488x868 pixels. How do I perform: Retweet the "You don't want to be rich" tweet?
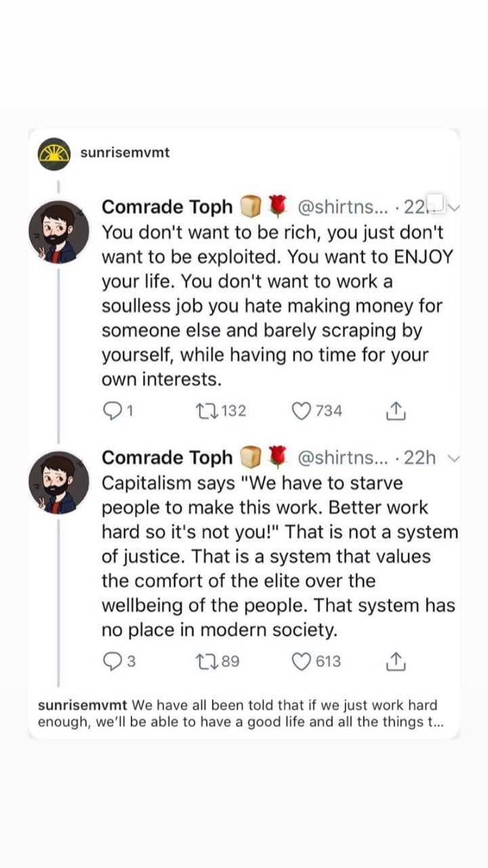203,410
